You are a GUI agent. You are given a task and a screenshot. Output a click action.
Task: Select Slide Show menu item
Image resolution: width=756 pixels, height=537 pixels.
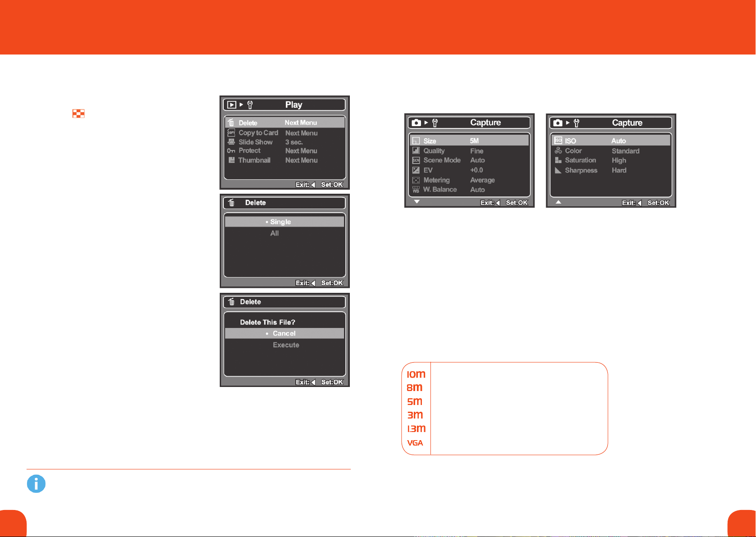[255, 142]
